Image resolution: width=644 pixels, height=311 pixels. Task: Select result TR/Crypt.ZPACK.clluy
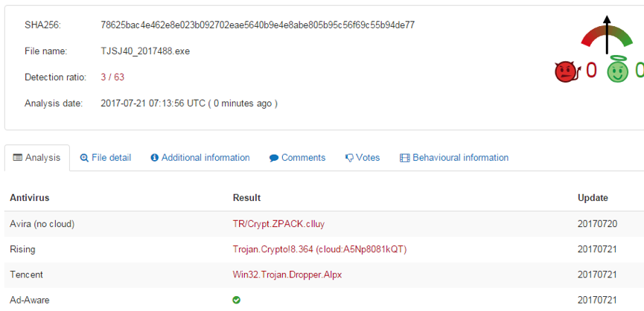click(279, 224)
